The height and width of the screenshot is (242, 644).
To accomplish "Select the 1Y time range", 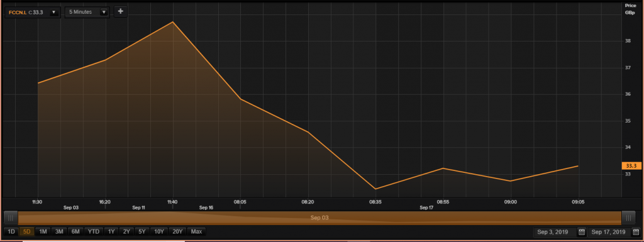I will 111,232.
